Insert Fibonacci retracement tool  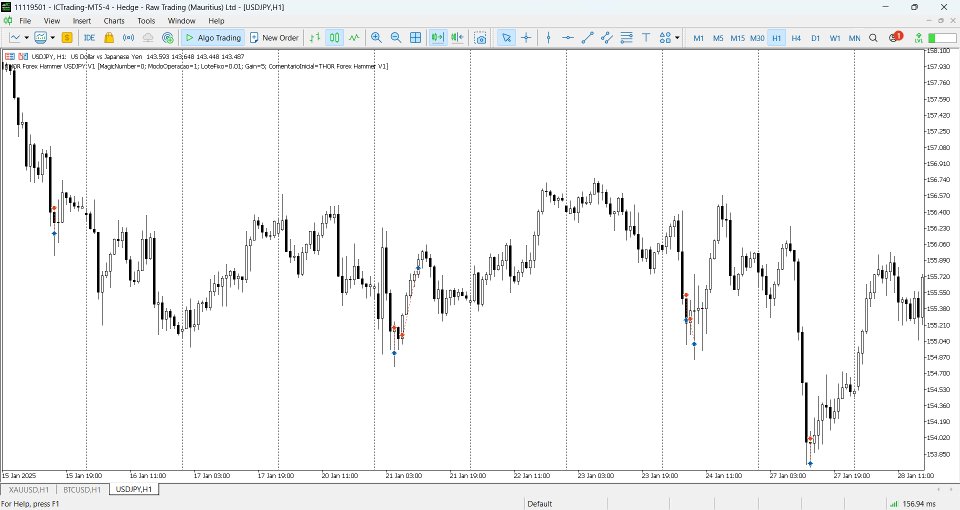pyautogui.click(x=626, y=37)
